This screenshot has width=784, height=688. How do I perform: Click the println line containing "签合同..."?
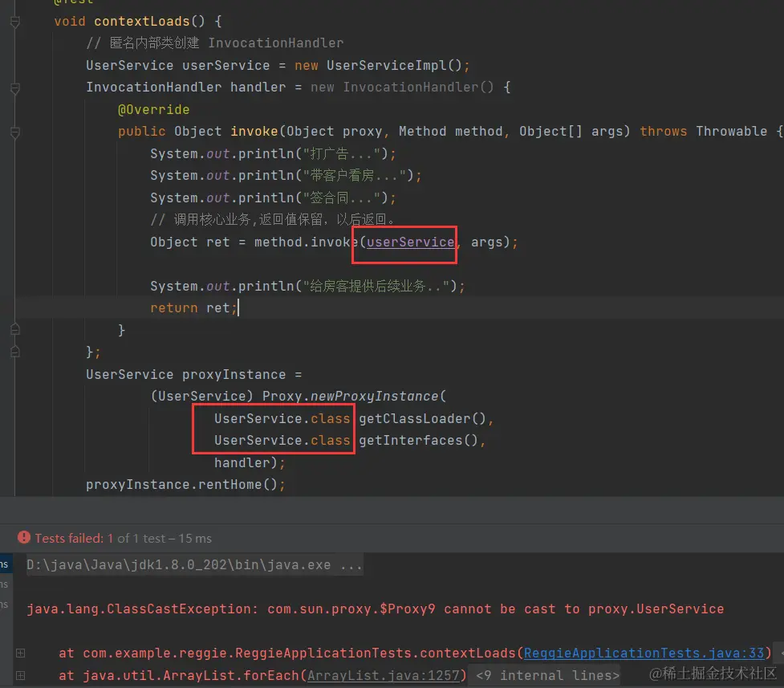coord(273,198)
